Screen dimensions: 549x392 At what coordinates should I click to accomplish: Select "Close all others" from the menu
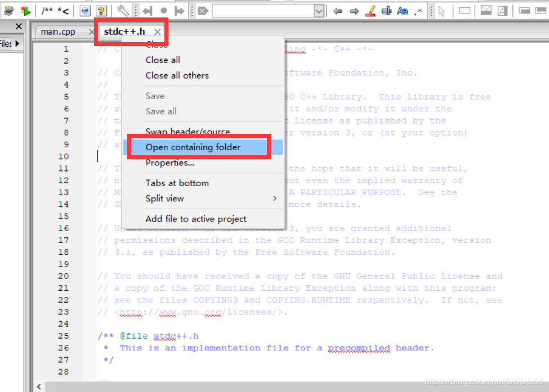coord(176,74)
